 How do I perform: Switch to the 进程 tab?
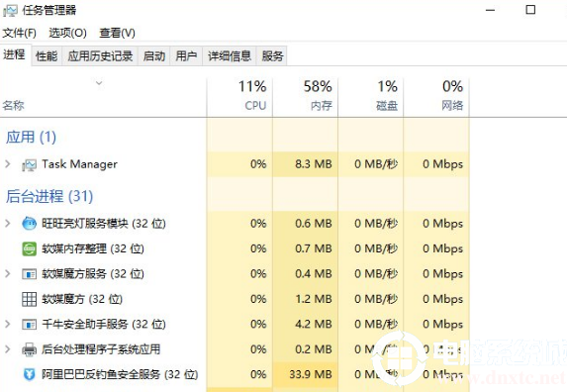coord(15,55)
